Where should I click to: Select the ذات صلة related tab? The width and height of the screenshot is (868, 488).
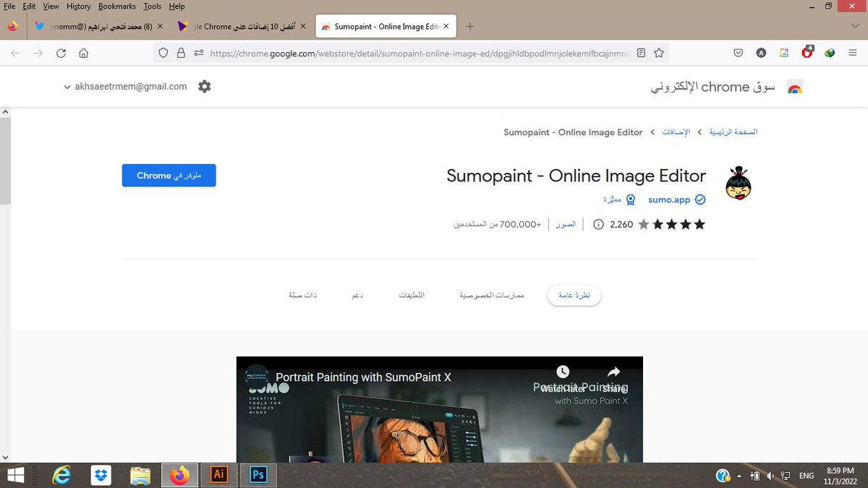(303, 296)
